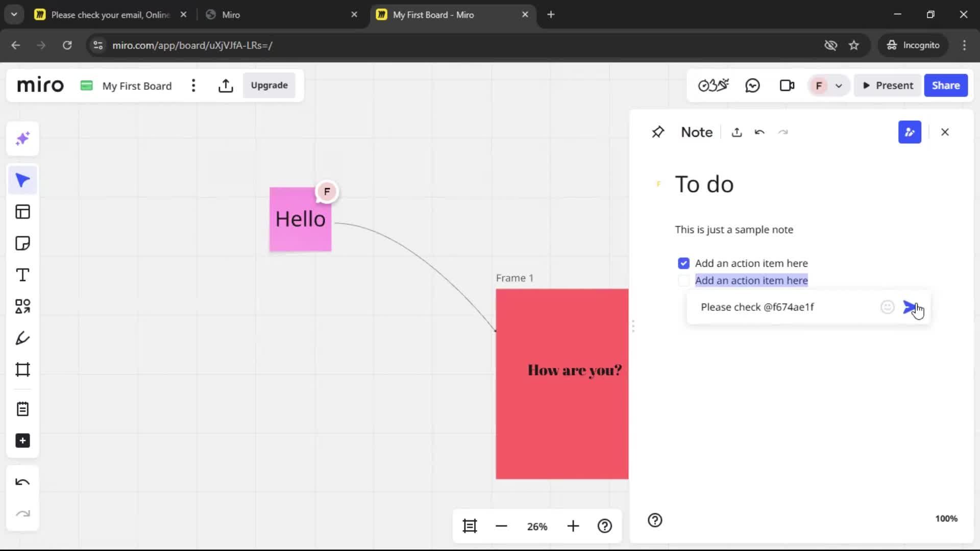Start a video call
The height and width of the screenshot is (551, 980).
[x=787, y=85]
